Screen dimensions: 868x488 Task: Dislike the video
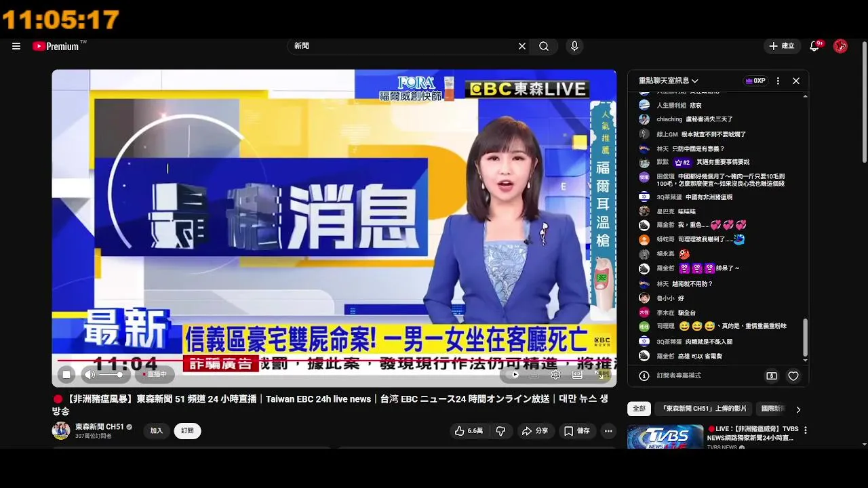pyautogui.click(x=500, y=431)
